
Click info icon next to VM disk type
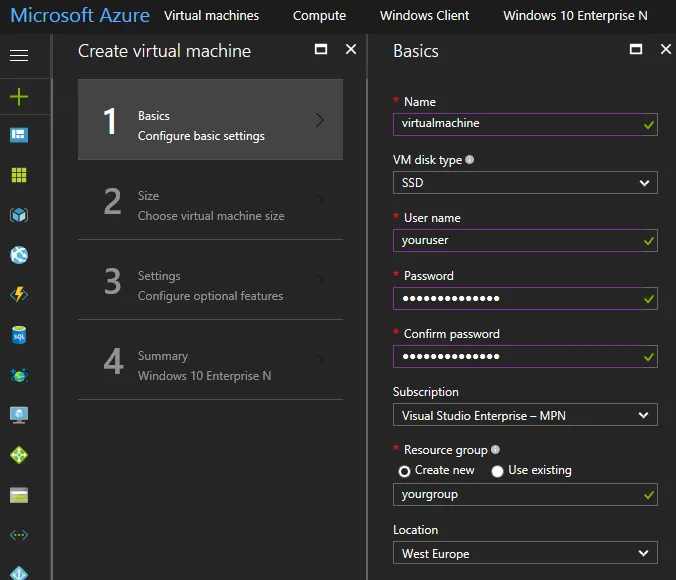point(470,160)
